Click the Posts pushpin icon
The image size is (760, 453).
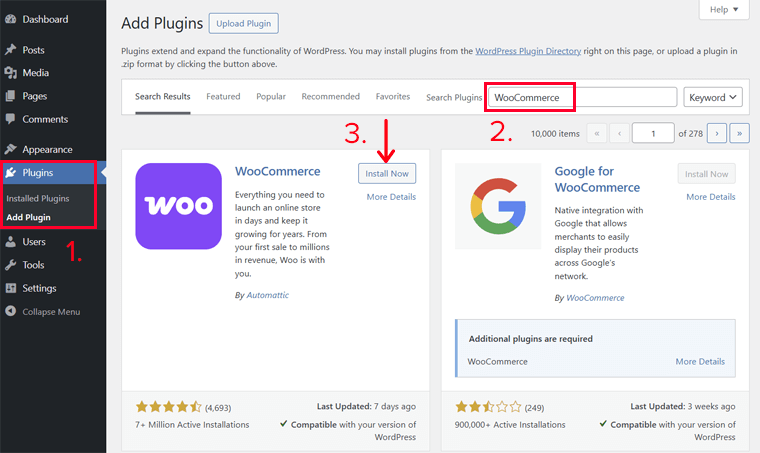coord(11,50)
